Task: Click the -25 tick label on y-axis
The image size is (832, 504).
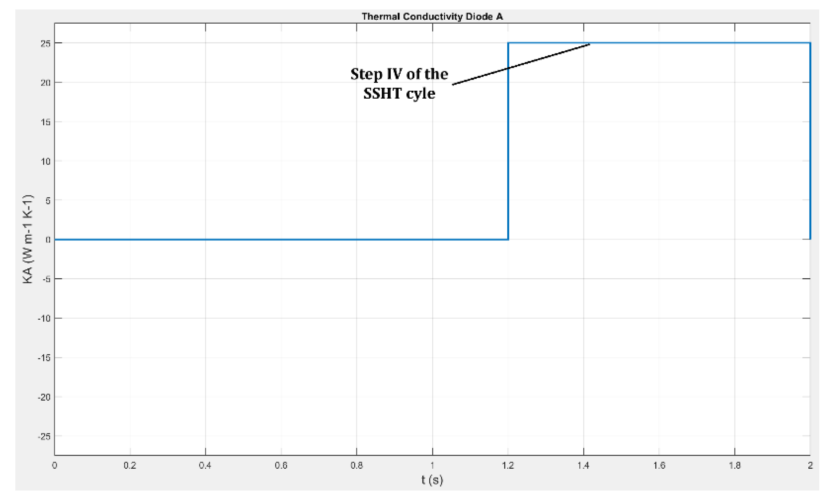Action: click(x=44, y=436)
